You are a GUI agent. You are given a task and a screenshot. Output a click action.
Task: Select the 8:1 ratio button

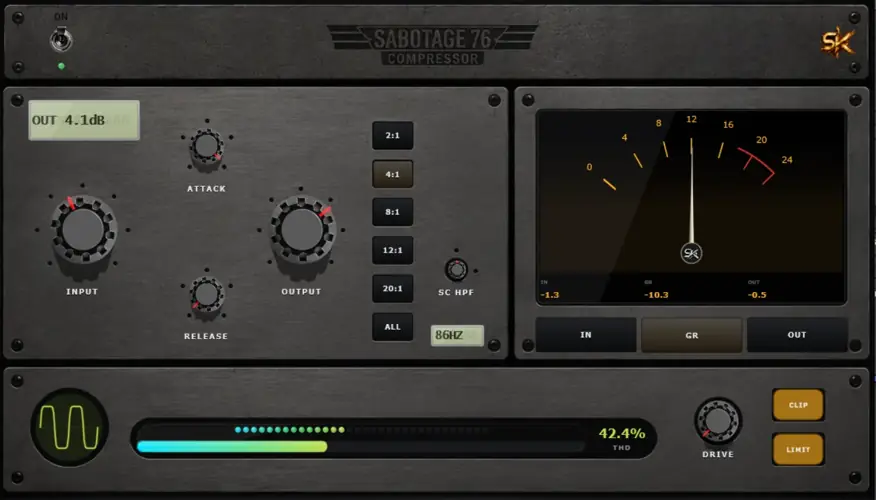pos(393,212)
